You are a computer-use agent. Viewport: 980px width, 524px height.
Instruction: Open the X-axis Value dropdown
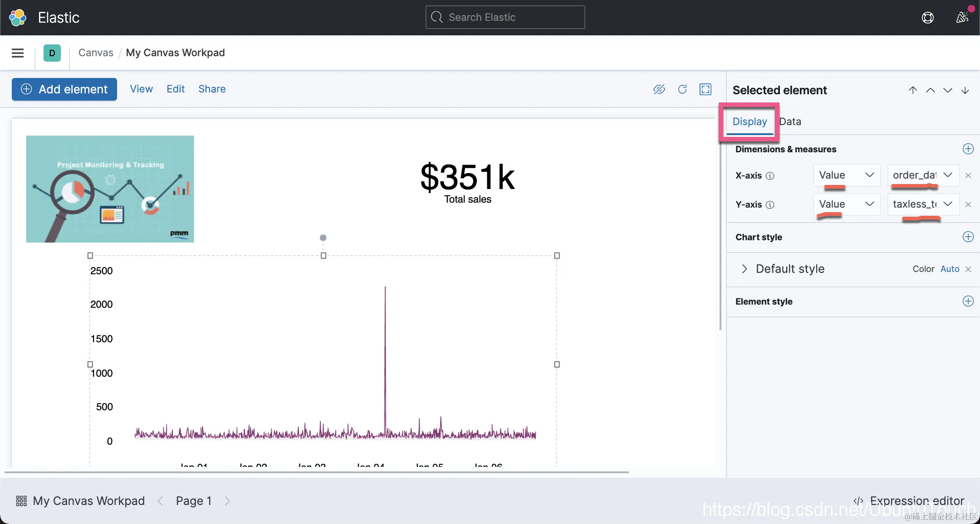[846, 175]
